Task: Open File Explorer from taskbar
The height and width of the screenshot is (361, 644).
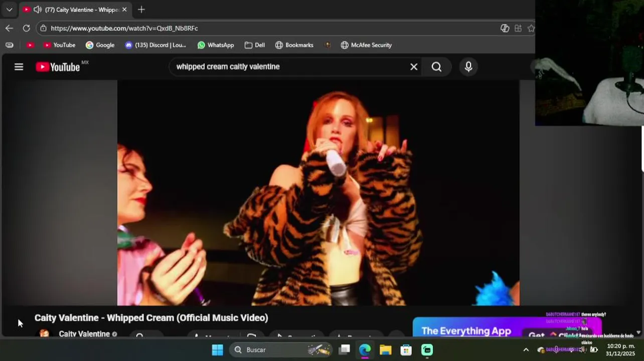Action: pyautogui.click(x=385, y=349)
